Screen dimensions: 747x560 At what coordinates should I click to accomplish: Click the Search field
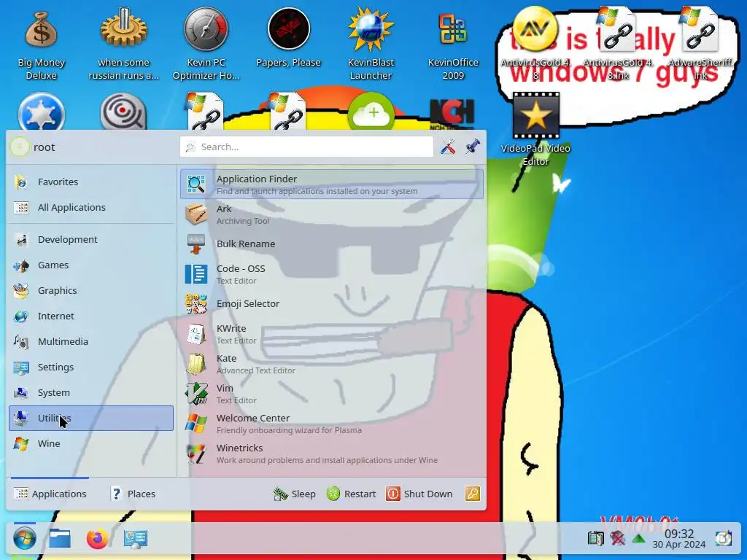[306, 147]
